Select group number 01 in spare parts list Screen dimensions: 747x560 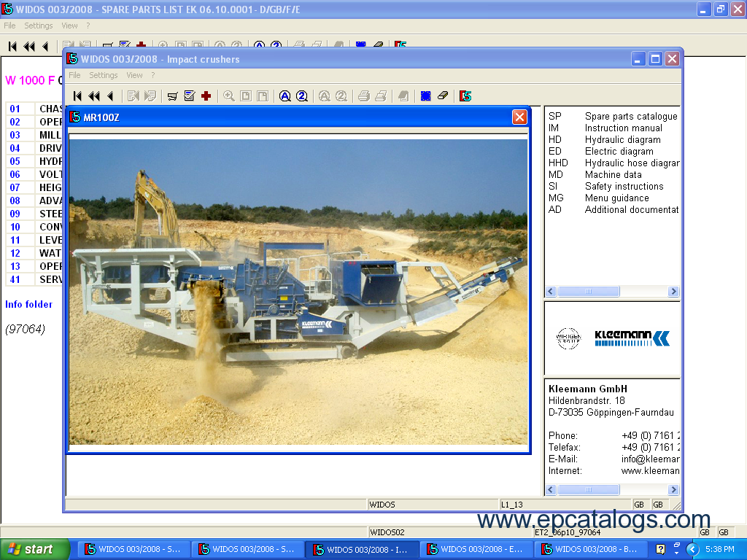click(x=15, y=109)
